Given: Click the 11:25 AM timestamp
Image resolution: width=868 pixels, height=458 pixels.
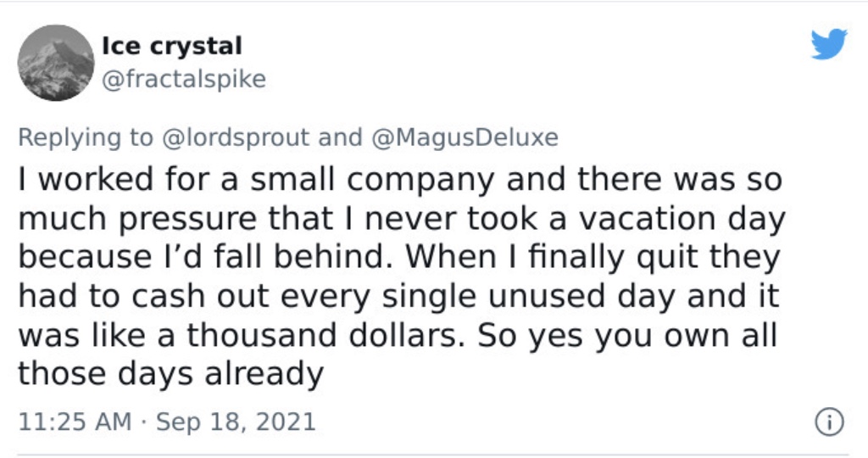Looking at the screenshot, I should click(x=75, y=422).
